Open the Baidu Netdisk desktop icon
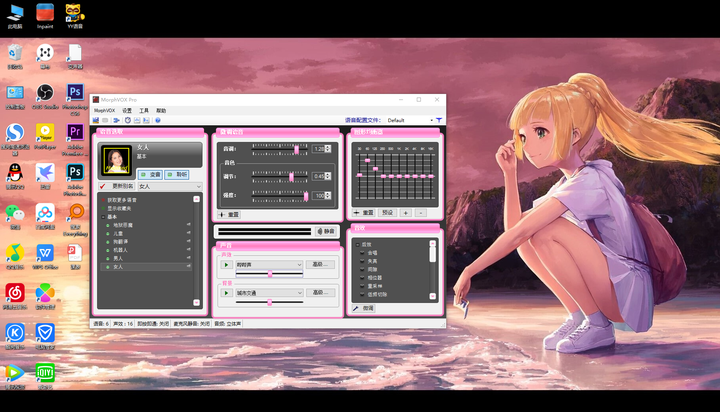This screenshot has height=412, width=720. [45, 216]
